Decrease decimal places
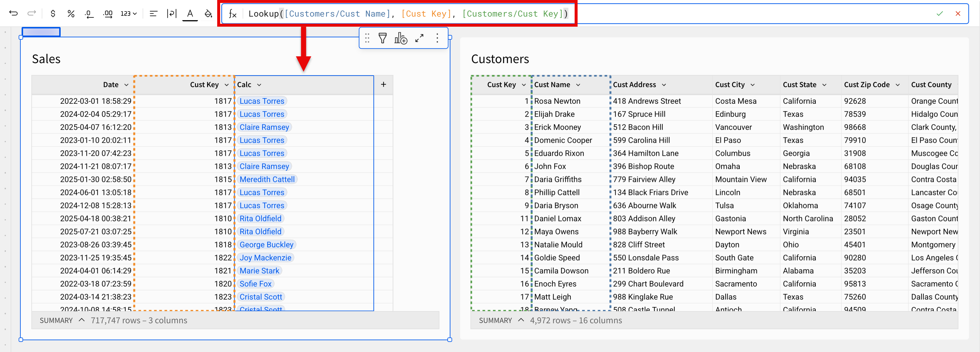 (89, 14)
